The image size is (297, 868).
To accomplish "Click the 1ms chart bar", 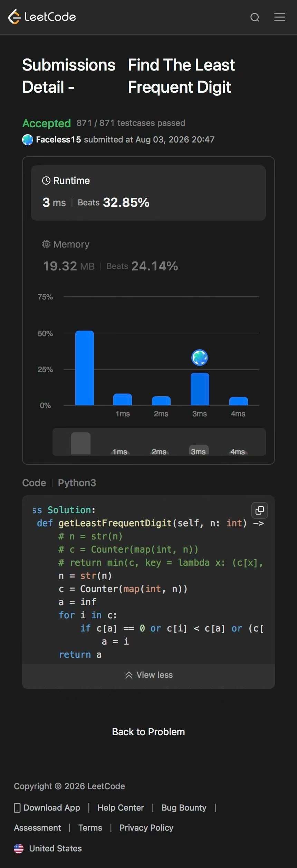I will [x=123, y=399].
